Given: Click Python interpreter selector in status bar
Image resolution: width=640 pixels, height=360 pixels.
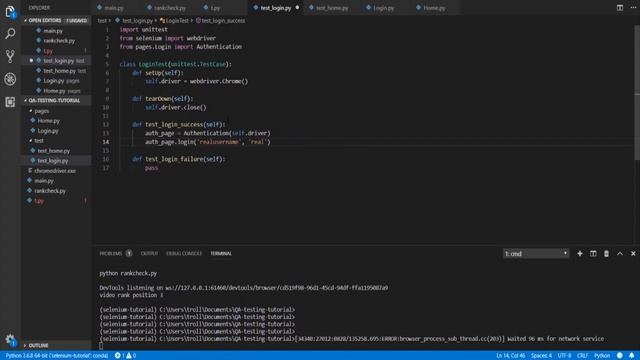Looking at the screenshot, I should (57, 356).
